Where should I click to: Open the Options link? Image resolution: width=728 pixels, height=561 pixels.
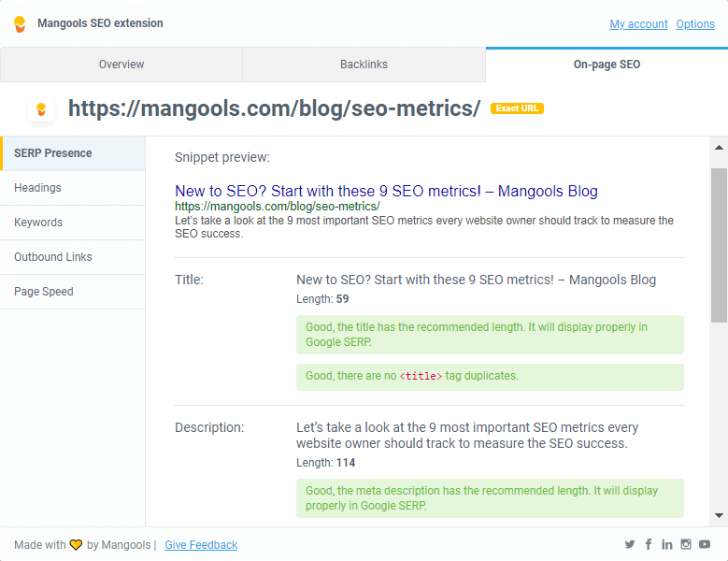(695, 24)
